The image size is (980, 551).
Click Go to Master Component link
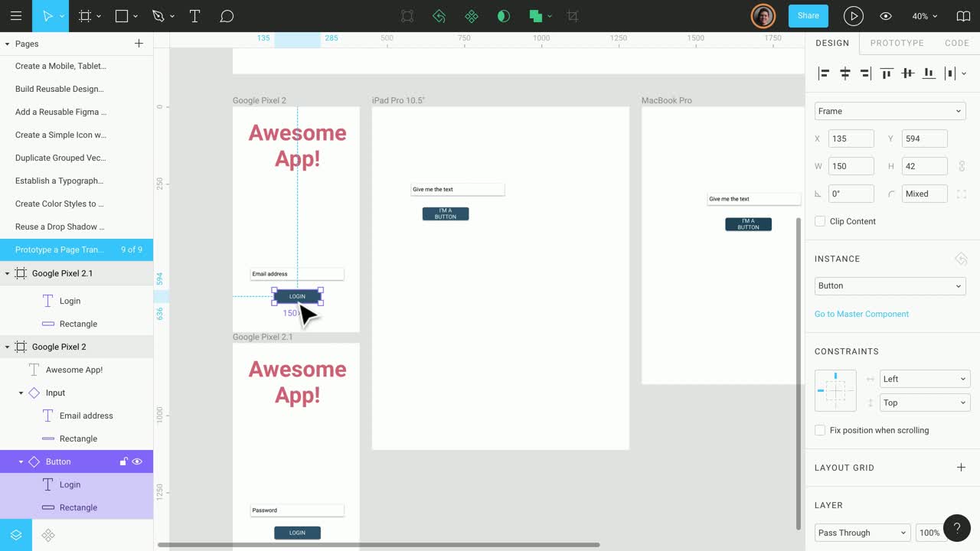(x=861, y=314)
